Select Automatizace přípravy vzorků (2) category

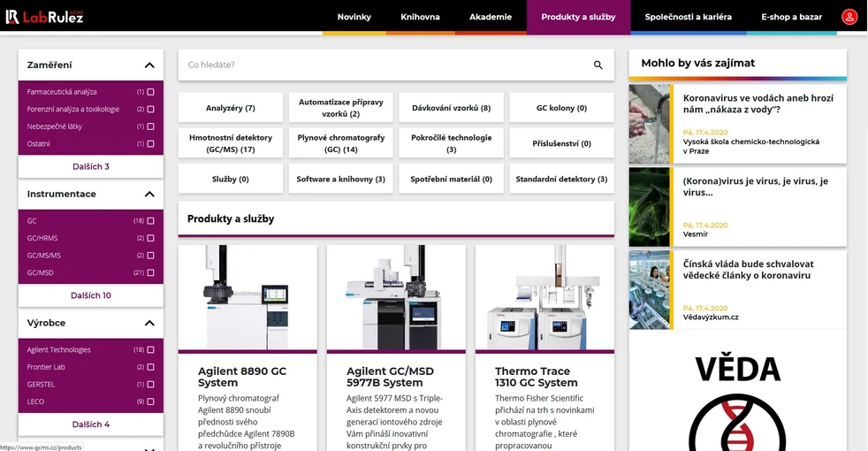click(341, 108)
